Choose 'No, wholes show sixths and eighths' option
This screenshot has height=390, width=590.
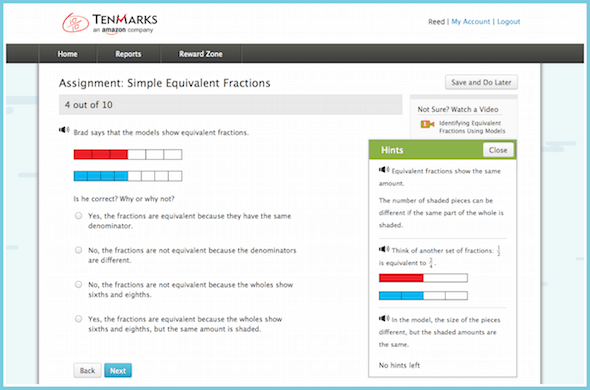coord(78,284)
